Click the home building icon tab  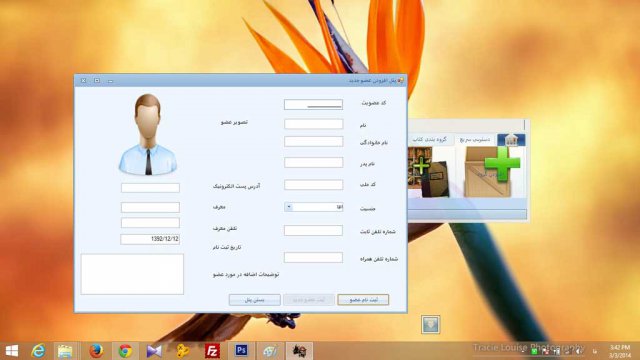coord(511,140)
